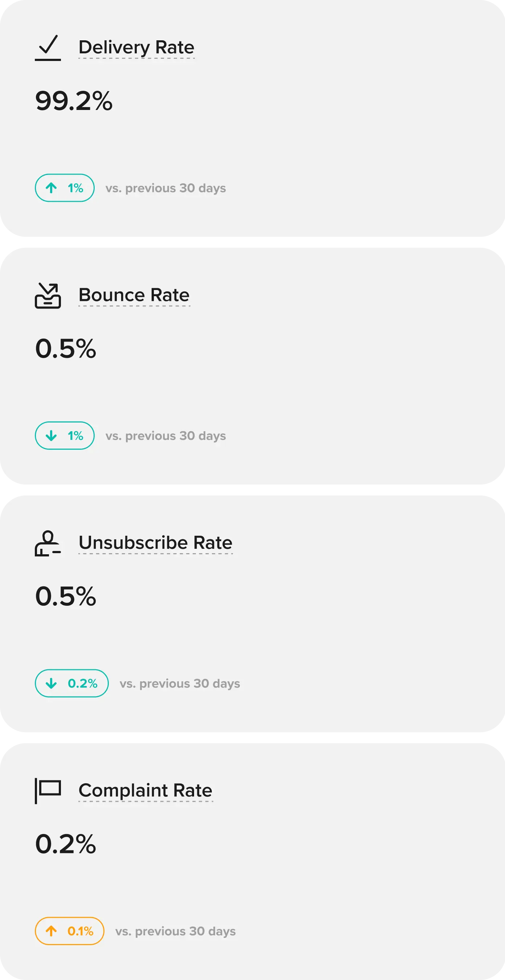Click the 0.5% bounce rate value

tap(65, 348)
